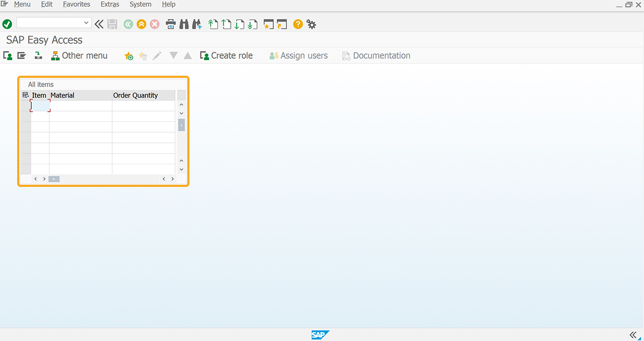Collapse the command field with double-chevron
The image size is (644, 341).
click(99, 24)
